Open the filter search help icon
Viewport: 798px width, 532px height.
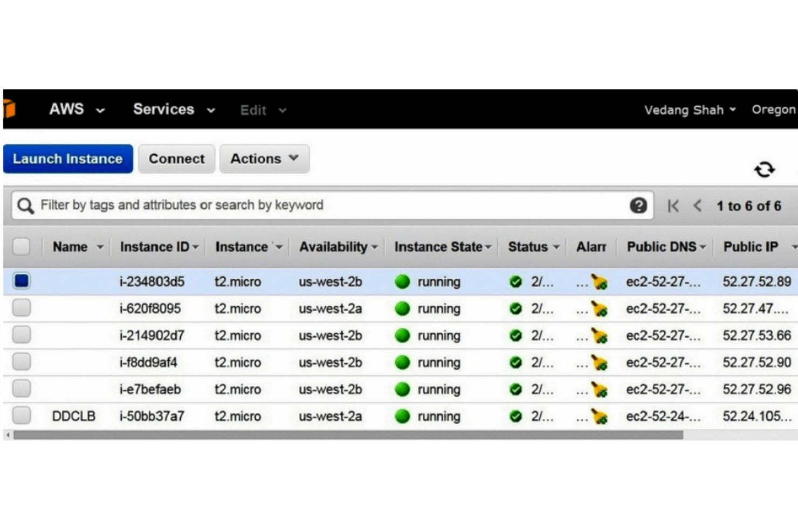coord(638,205)
